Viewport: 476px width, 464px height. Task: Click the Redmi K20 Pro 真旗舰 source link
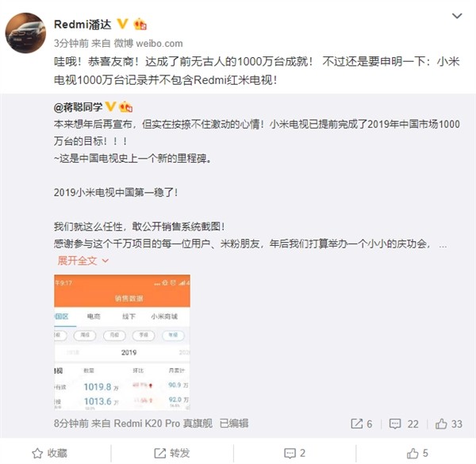point(163,424)
